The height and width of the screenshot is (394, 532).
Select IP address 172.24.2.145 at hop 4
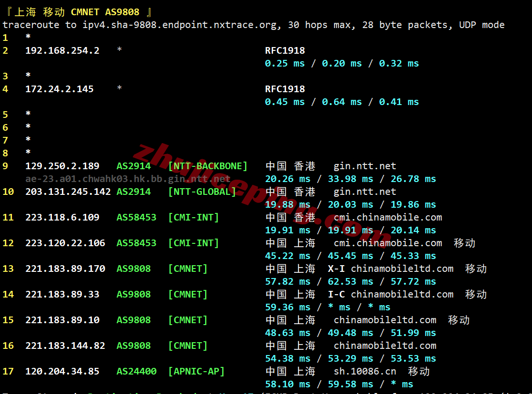59,89
